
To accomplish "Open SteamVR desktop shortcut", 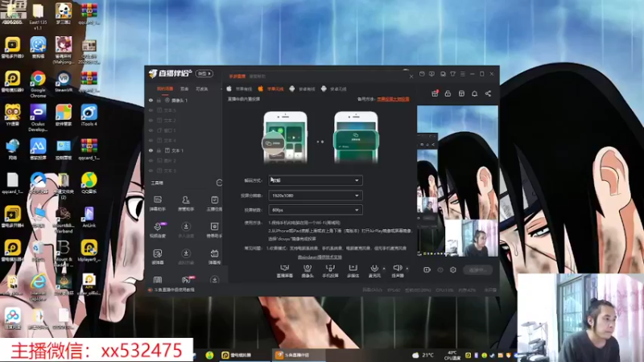I will (64, 81).
